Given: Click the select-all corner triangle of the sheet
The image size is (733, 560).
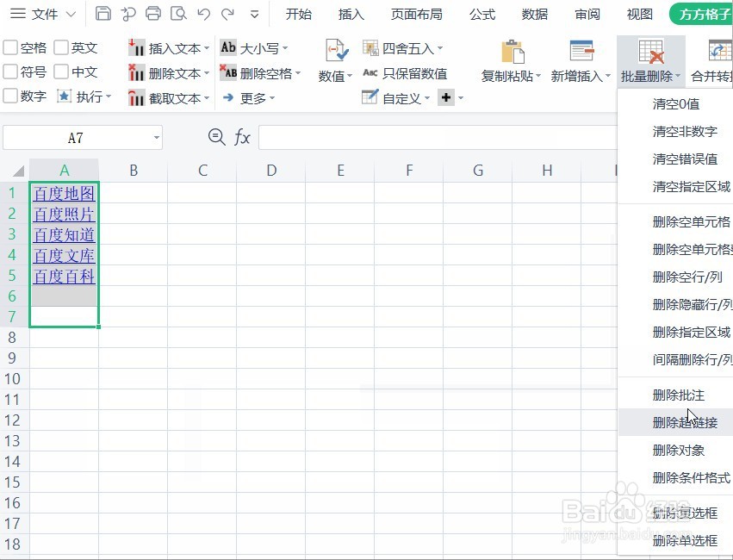Looking at the screenshot, I should pyautogui.click(x=18, y=171).
